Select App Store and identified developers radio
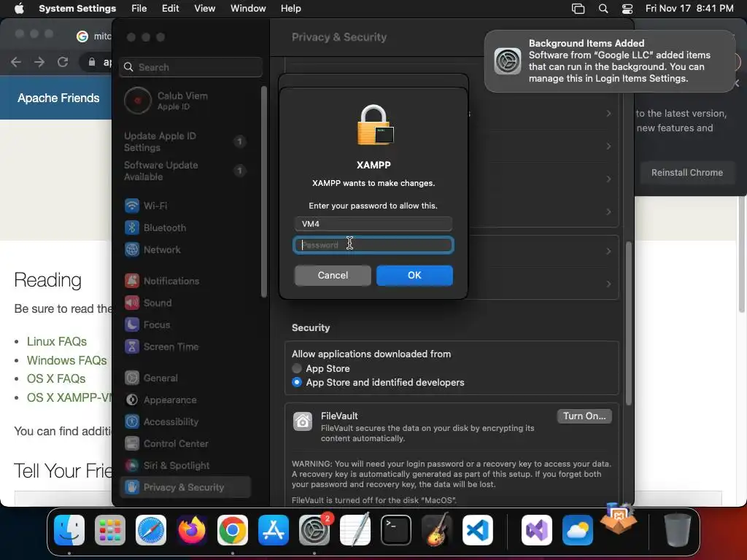 (297, 382)
